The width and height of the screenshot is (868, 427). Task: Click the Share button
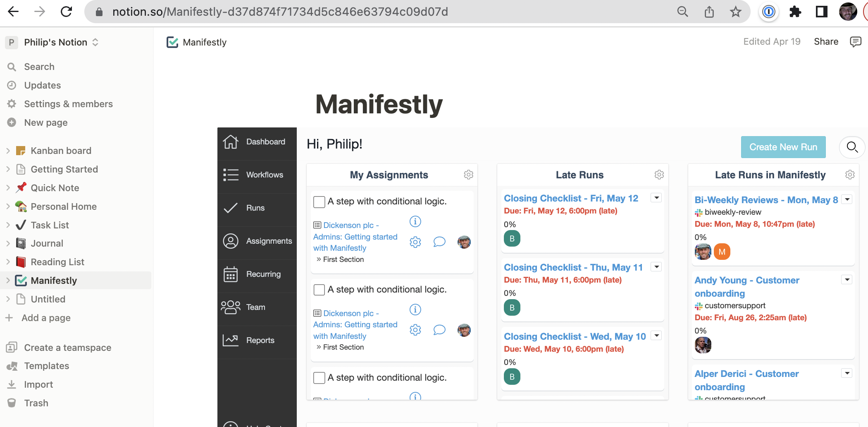(826, 41)
